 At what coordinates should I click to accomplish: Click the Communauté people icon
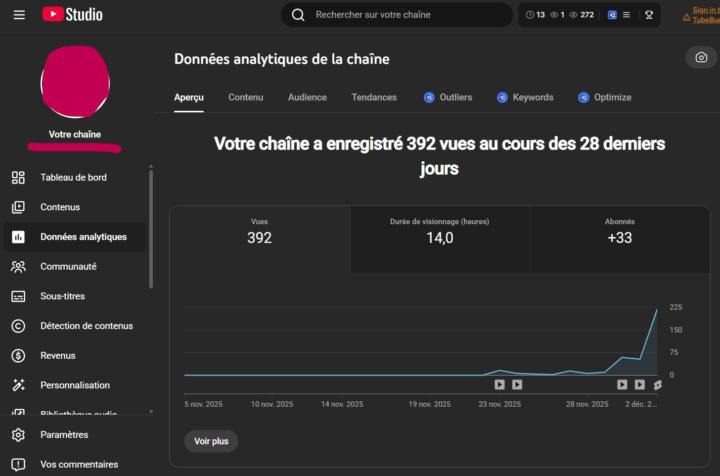coord(18,266)
